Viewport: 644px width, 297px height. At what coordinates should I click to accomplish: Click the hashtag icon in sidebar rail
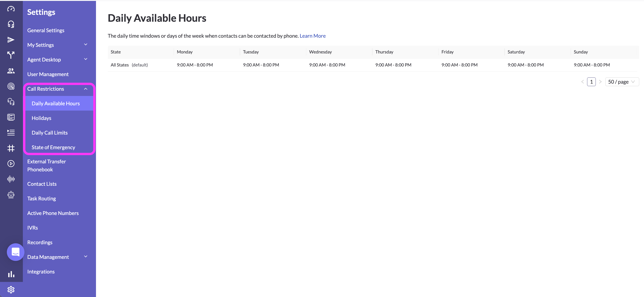pyautogui.click(x=11, y=148)
